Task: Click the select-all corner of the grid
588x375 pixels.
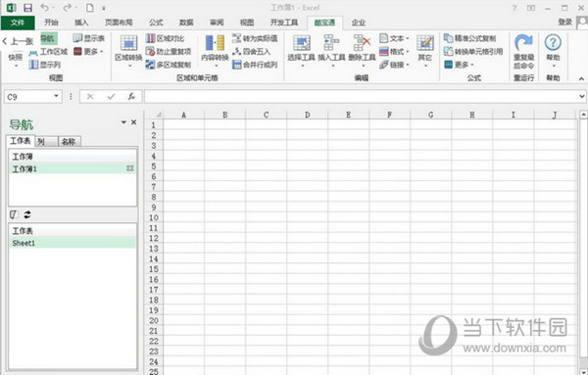Action: point(154,115)
